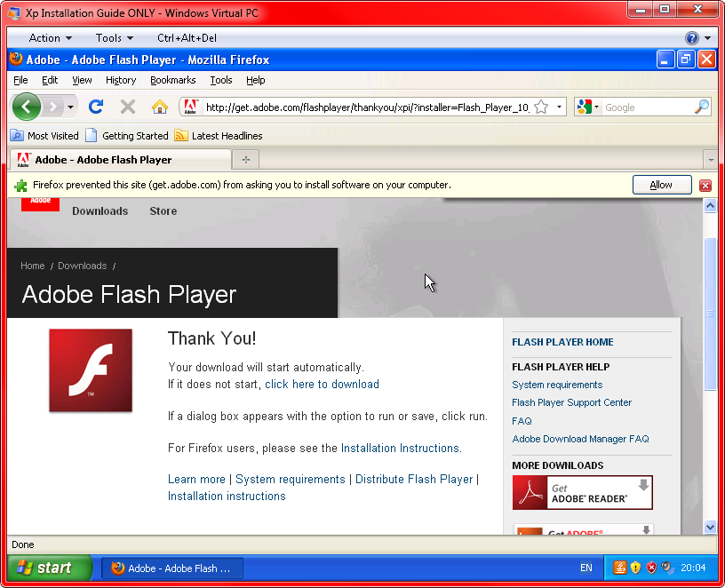Open the FAQ sidebar link

522,421
